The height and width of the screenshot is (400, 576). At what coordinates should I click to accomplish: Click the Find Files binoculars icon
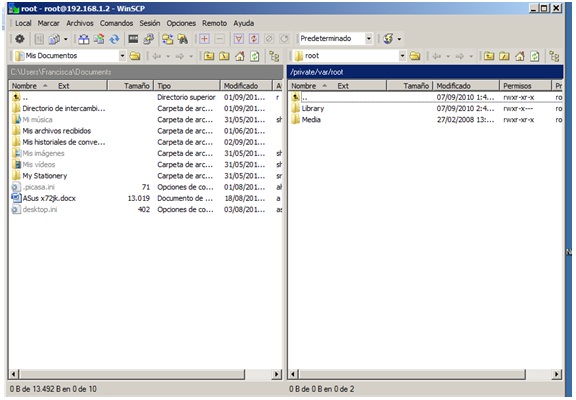(183, 39)
